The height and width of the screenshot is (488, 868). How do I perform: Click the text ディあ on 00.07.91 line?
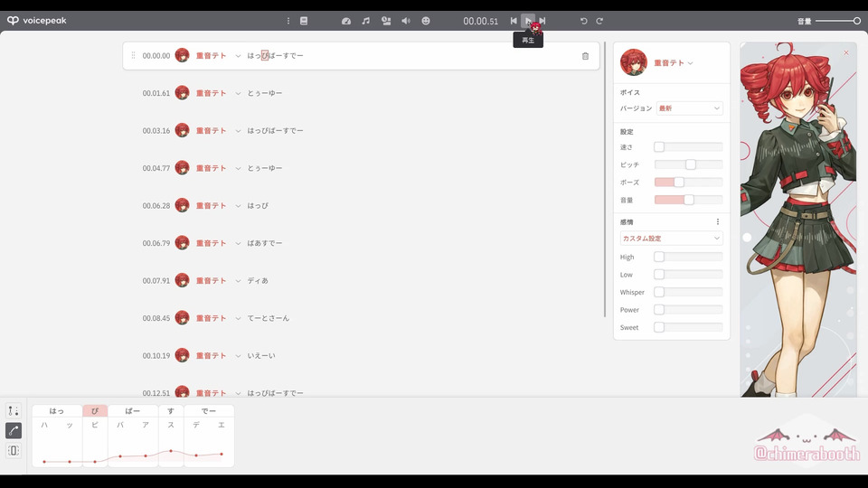pyautogui.click(x=258, y=281)
